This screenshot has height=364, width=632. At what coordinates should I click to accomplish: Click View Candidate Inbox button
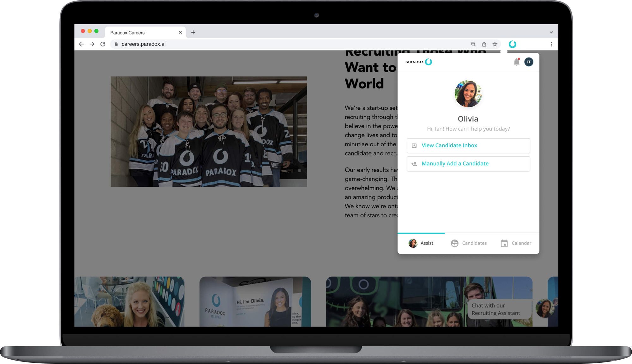pos(468,146)
